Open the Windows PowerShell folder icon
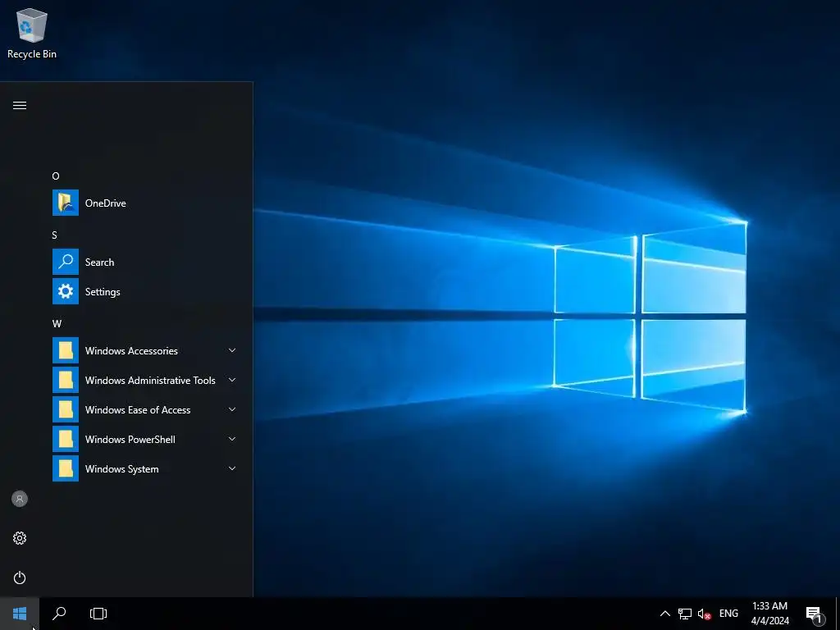This screenshot has height=630, width=840. click(x=66, y=439)
